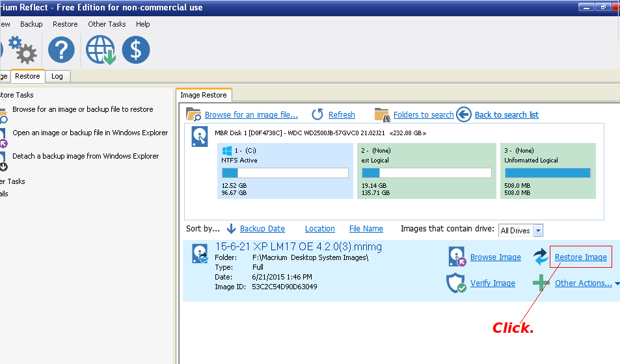Open the Folders to search link
This screenshot has width=620, height=364.
pos(424,115)
